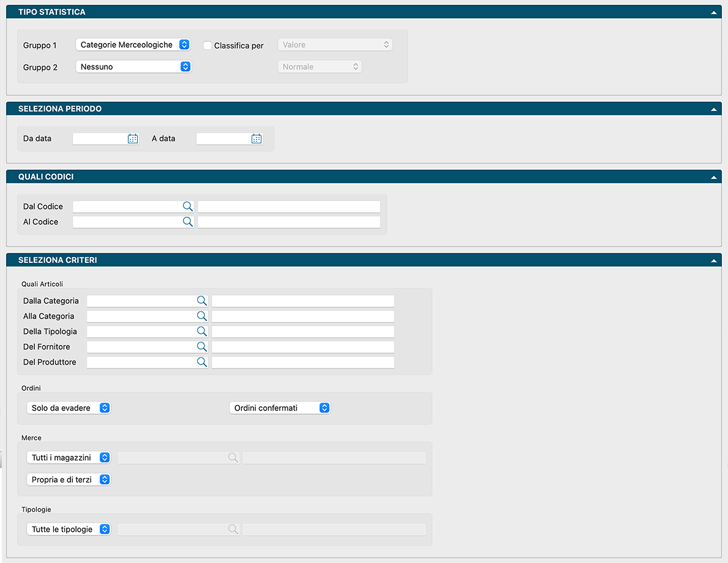Viewport: 728px width, 563px height.
Task: Click the Alla Categoria code field
Action: pyautogui.click(x=141, y=316)
